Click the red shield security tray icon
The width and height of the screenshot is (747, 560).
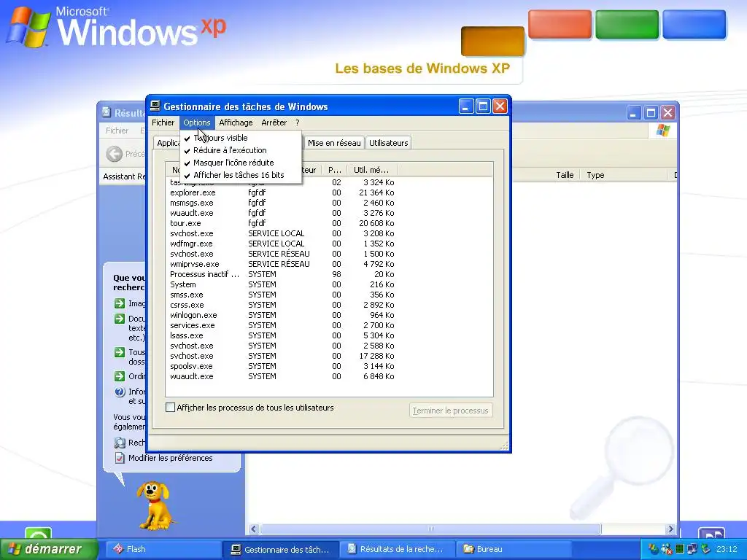point(667,549)
